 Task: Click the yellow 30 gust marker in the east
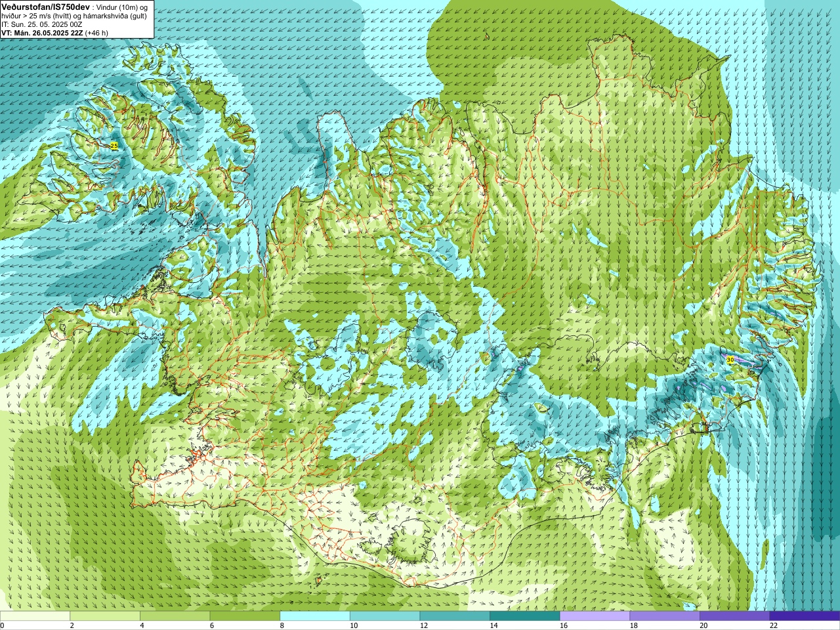click(x=730, y=360)
